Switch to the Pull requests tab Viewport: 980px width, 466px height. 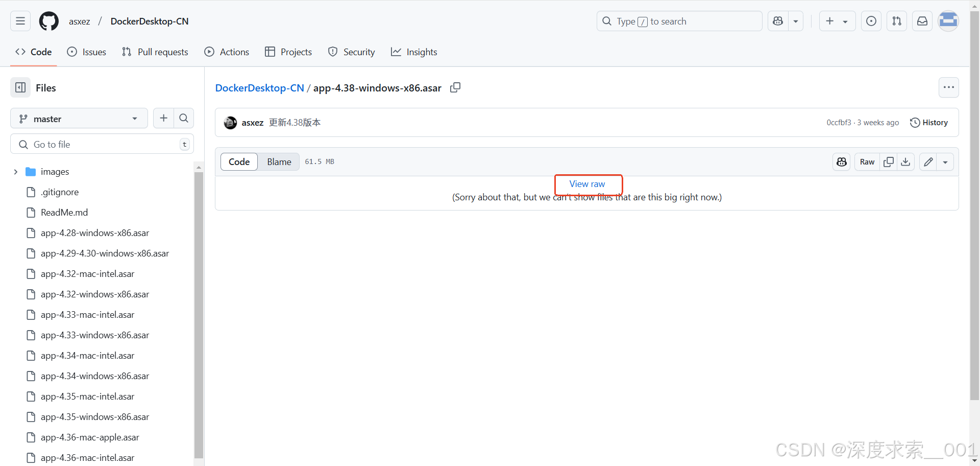point(155,52)
